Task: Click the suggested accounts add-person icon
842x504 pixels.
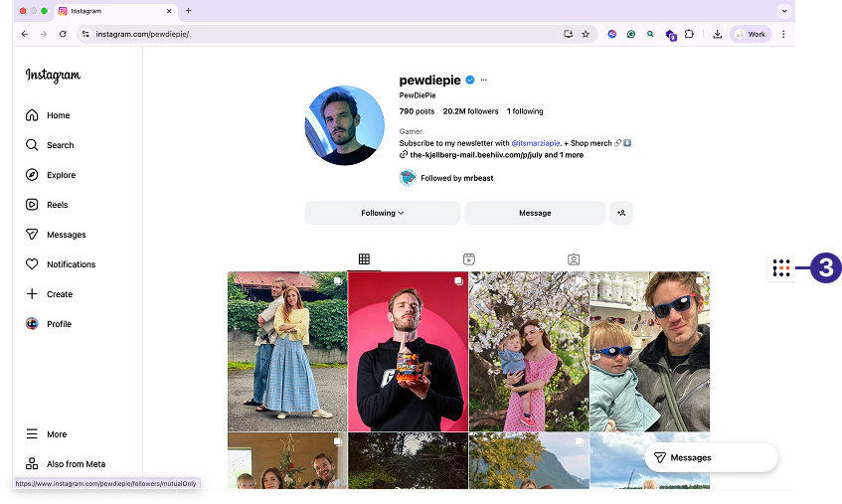Action: (621, 213)
